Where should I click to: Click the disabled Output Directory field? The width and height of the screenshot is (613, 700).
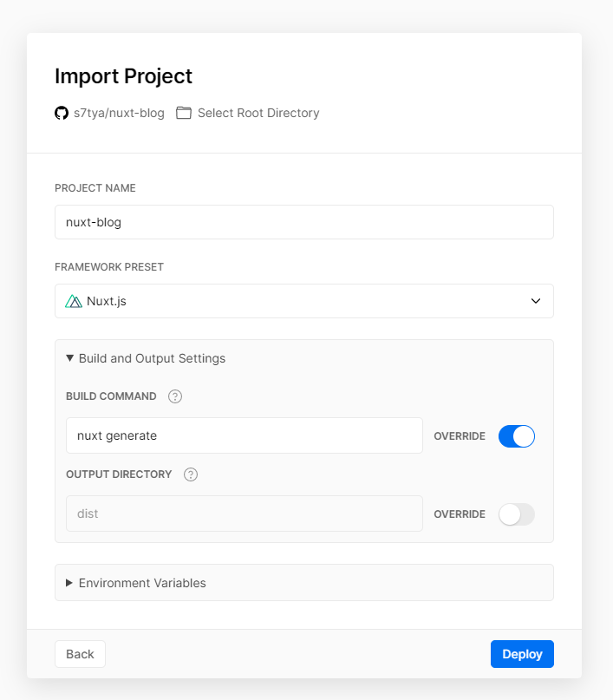tap(244, 514)
